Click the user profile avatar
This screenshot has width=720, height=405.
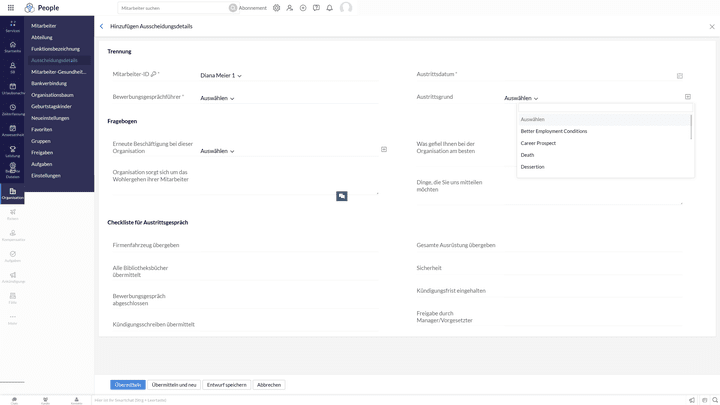(x=346, y=8)
